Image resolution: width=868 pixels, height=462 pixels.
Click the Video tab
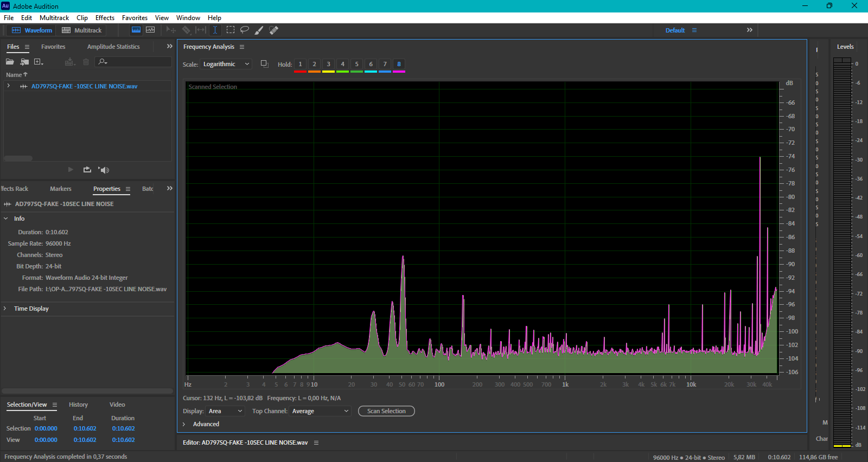(x=117, y=405)
